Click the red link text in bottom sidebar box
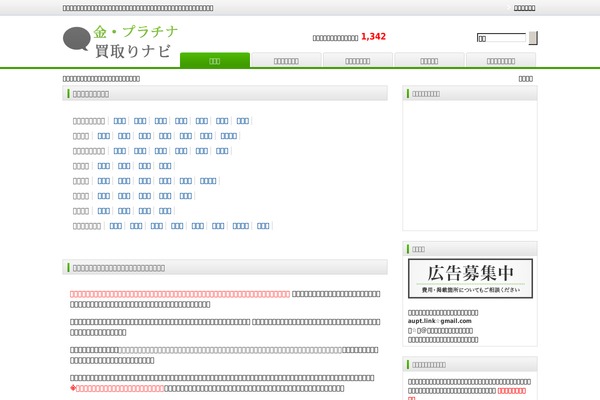 tap(512, 390)
